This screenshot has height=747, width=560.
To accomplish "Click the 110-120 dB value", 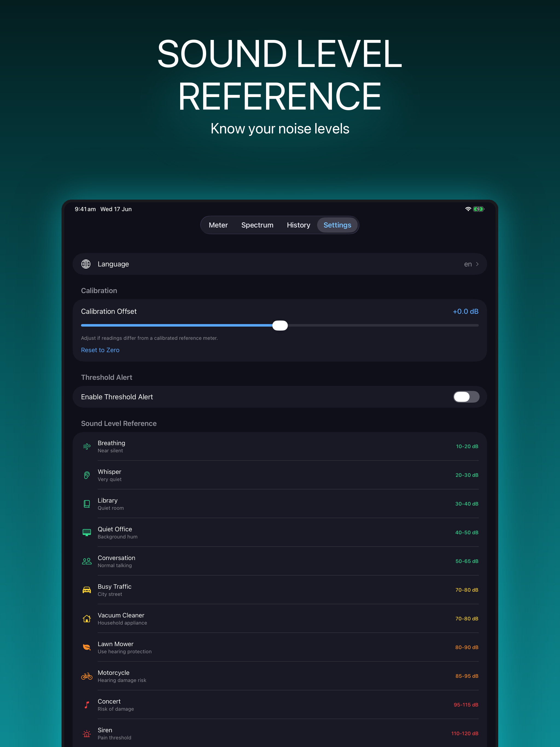I will [x=465, y=734].
